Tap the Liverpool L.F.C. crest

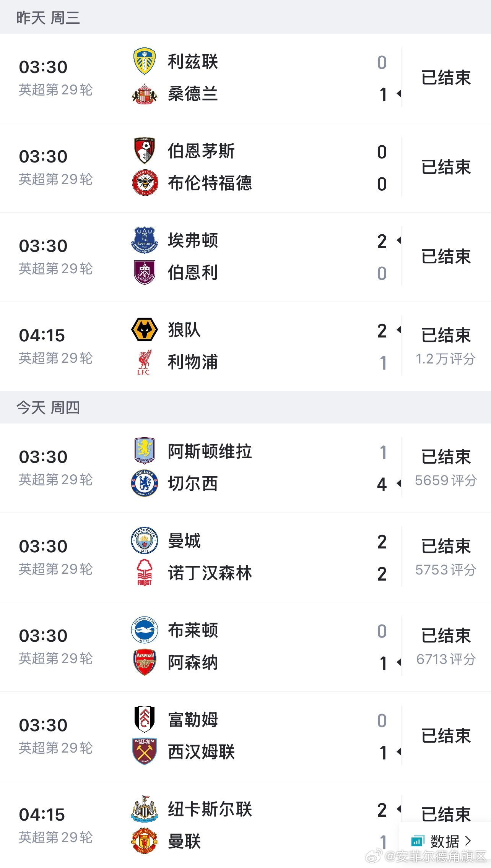point(145,362)
